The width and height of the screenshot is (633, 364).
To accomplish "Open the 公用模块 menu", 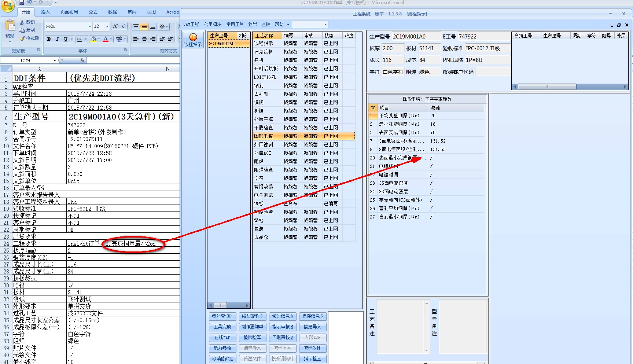I will 213,24.
